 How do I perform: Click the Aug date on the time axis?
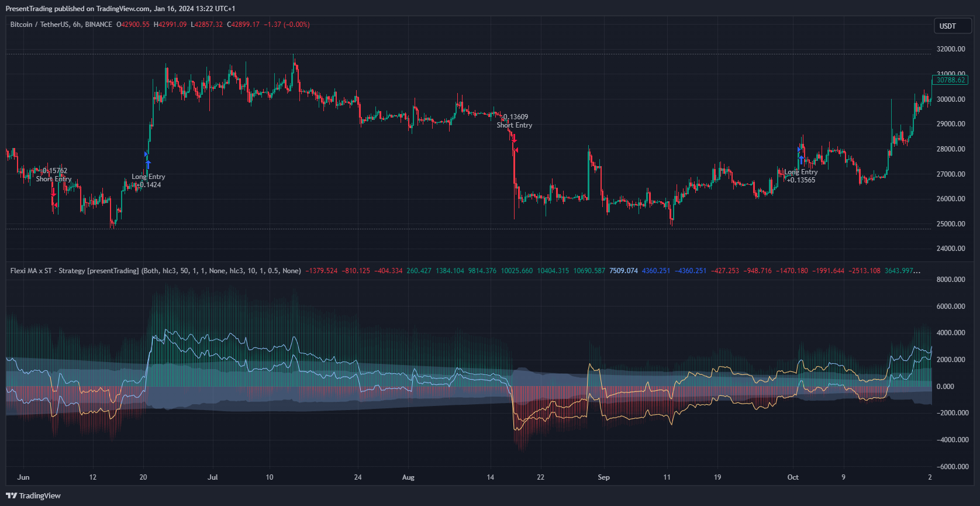pos(408,477)
